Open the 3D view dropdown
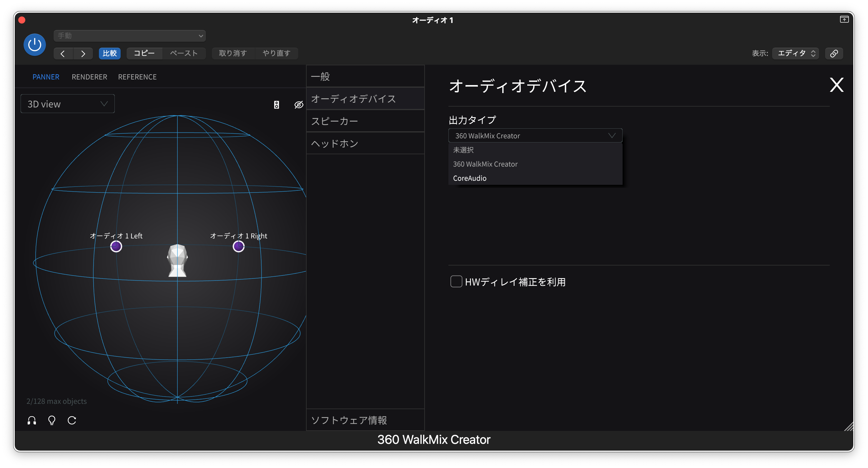This screenshot has height=468, width=868. point(67,104)
